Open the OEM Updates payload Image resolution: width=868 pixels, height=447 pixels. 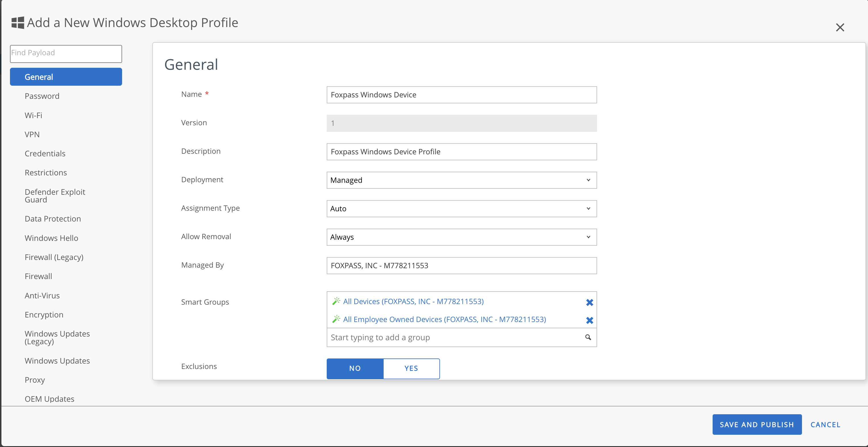point(50,399)
